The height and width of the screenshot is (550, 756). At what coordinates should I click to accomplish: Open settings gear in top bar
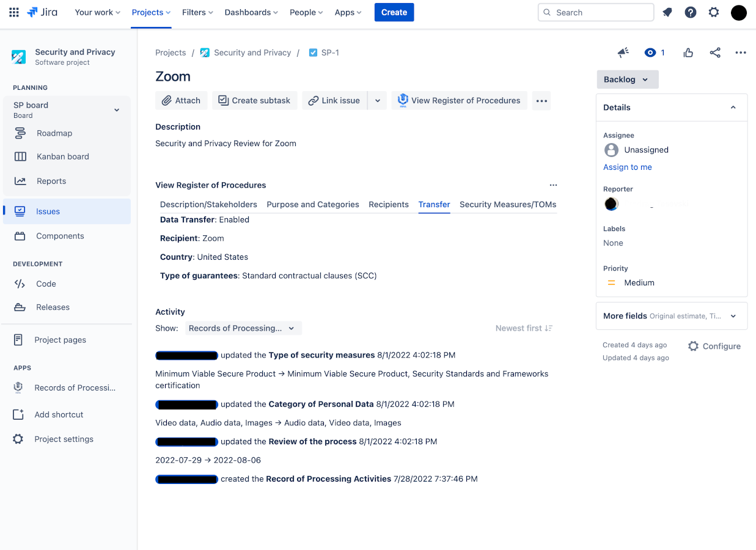click(x=714, y=12)
